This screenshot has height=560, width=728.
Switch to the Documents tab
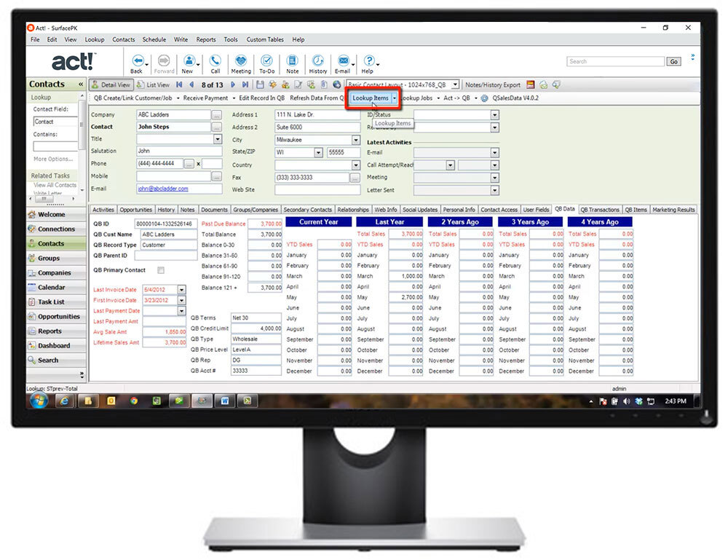click(x=214, y=210)
